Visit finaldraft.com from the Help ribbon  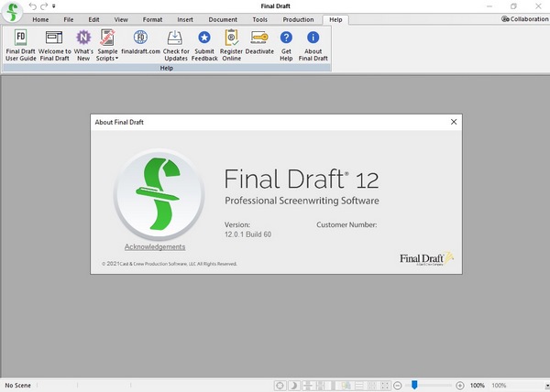click(x=140, y=42)
